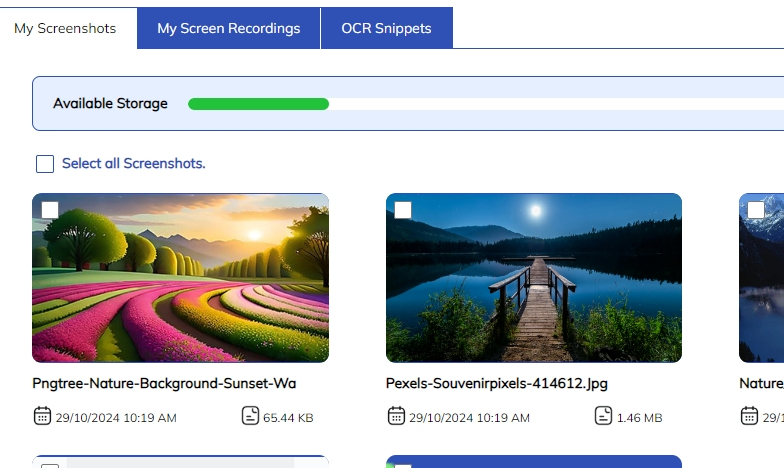Screen dimensions: 784x468
Task: Click the 65.44 KB size text
Action: 288,418
